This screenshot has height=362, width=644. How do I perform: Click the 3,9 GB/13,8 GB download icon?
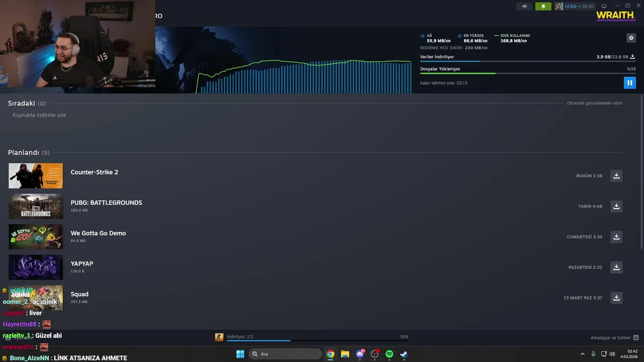[633, 57]
